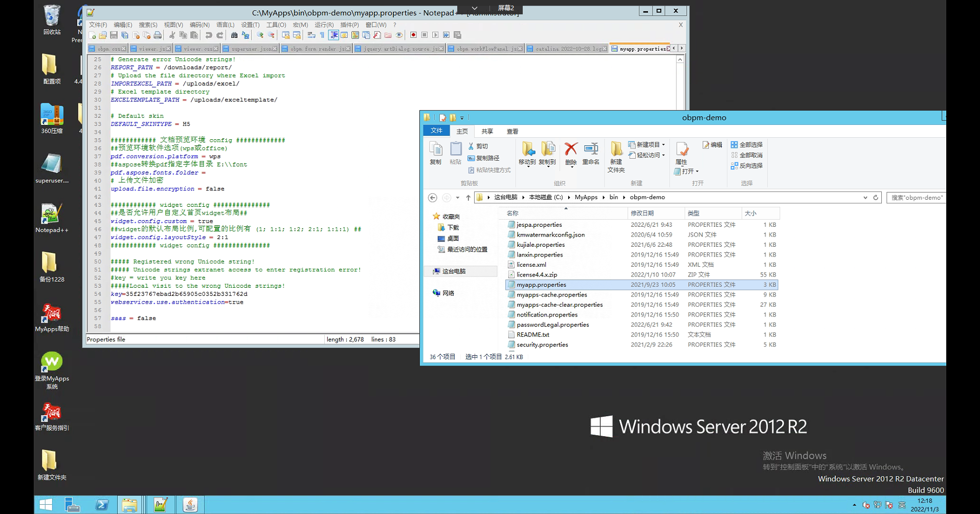Click the Zoom Out icon in Notepad++
This screenshot has height=514, width=980.
click(x=271, y=35)
